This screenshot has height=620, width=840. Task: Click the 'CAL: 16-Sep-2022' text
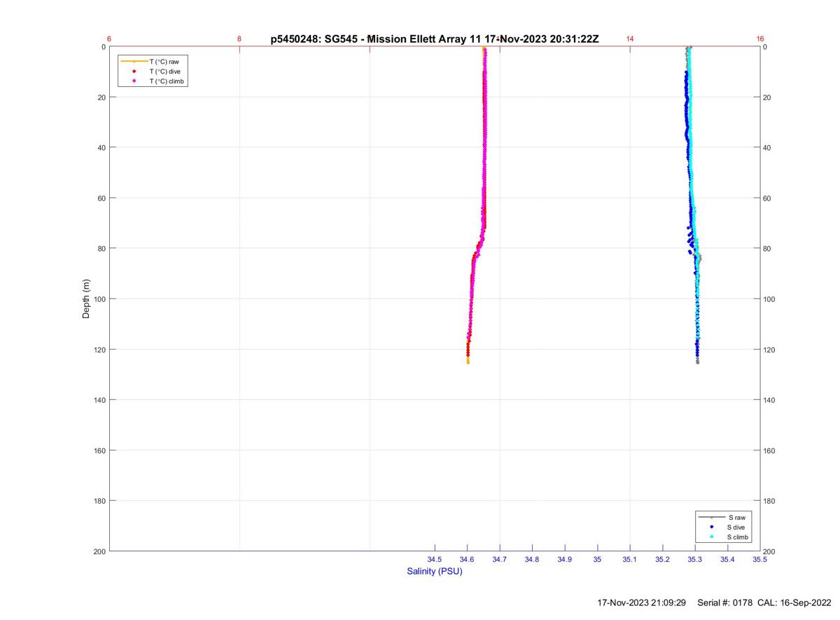point(794,602)
